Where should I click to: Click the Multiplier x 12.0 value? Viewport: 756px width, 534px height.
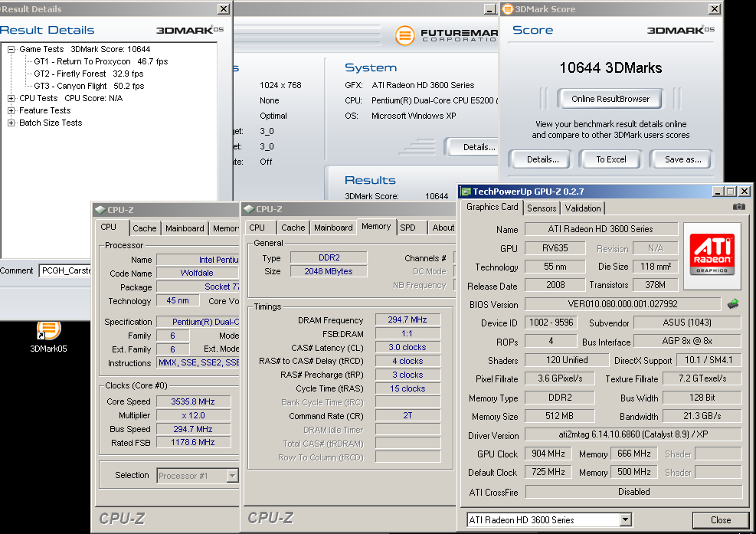pos(193,415)
